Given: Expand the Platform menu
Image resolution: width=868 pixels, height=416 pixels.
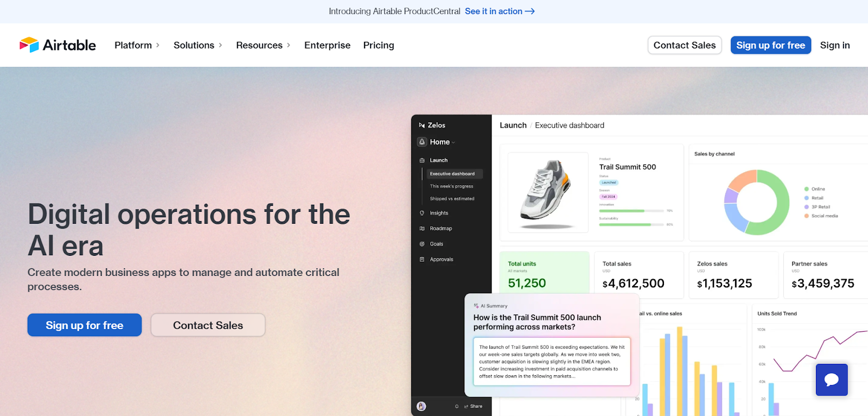Looking at the screenshot, I should point(137,45).
